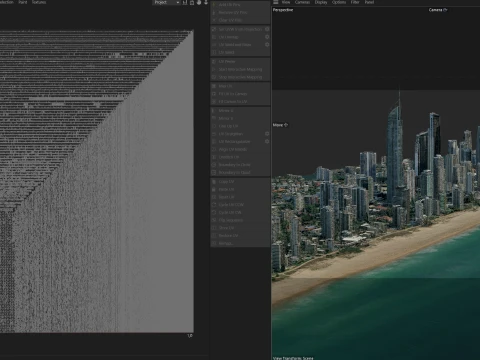Screen dimensions: 480x360
Task: Run the Line Up UV command
Action: point(240,126)
